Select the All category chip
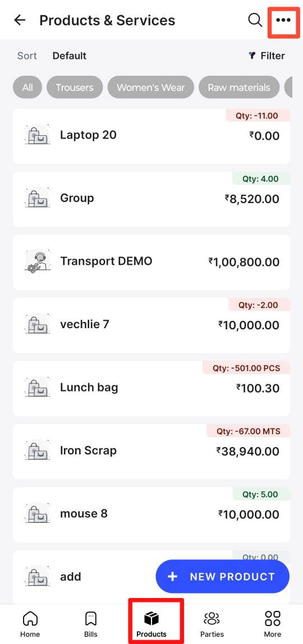303x644 pixels. [27, 88]
